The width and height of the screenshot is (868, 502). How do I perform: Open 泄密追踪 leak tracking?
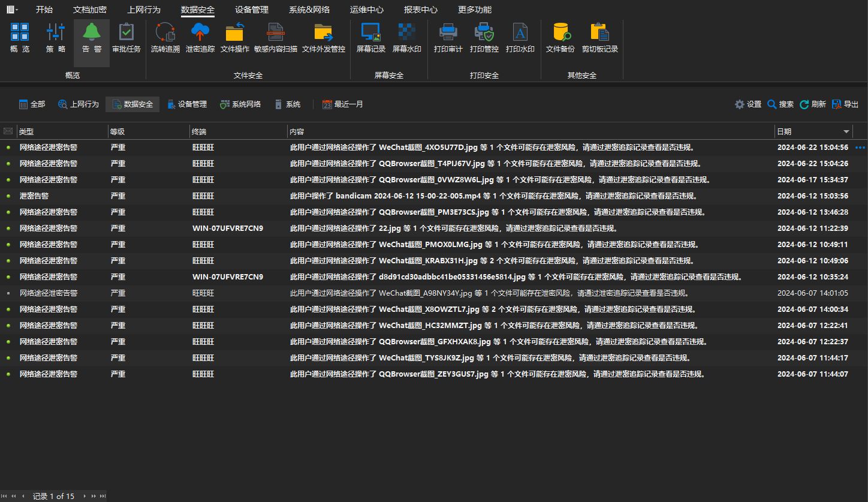pos(200,38)
